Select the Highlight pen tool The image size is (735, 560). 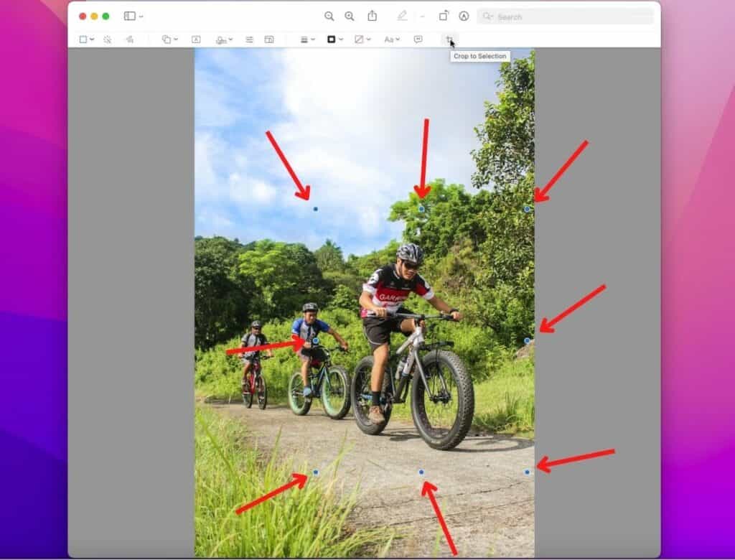click(x=402, y=16)
